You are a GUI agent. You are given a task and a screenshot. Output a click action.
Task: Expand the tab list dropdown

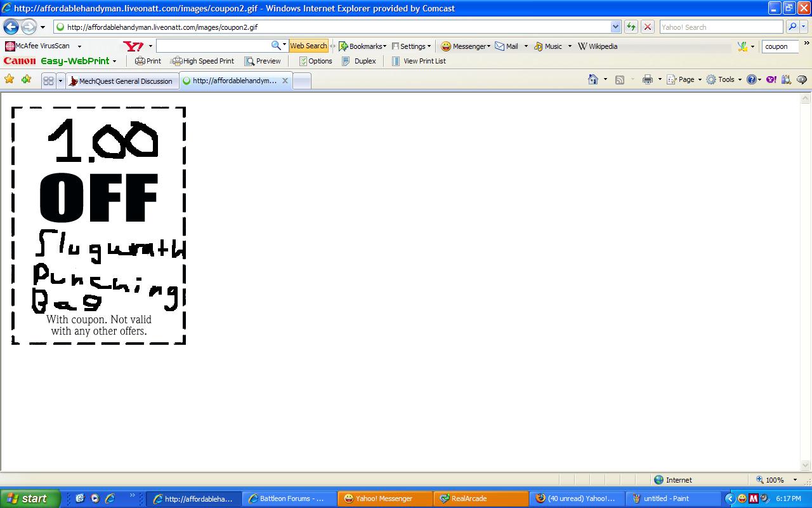point(61,81)
